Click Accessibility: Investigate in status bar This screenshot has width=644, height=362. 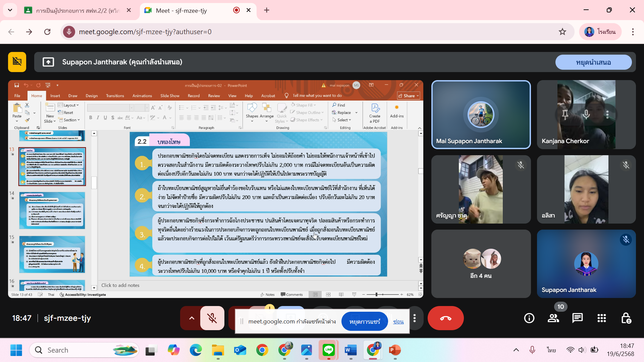point(83,295)
